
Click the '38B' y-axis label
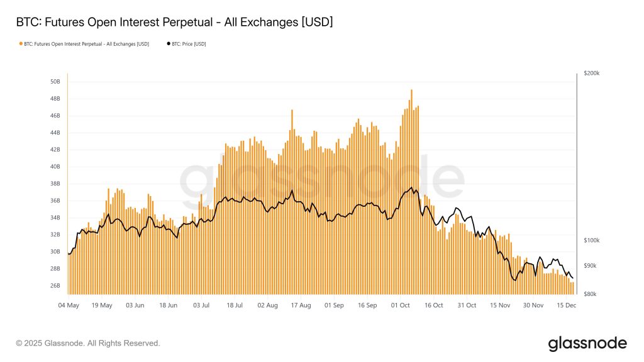click(x=55, y=184)
